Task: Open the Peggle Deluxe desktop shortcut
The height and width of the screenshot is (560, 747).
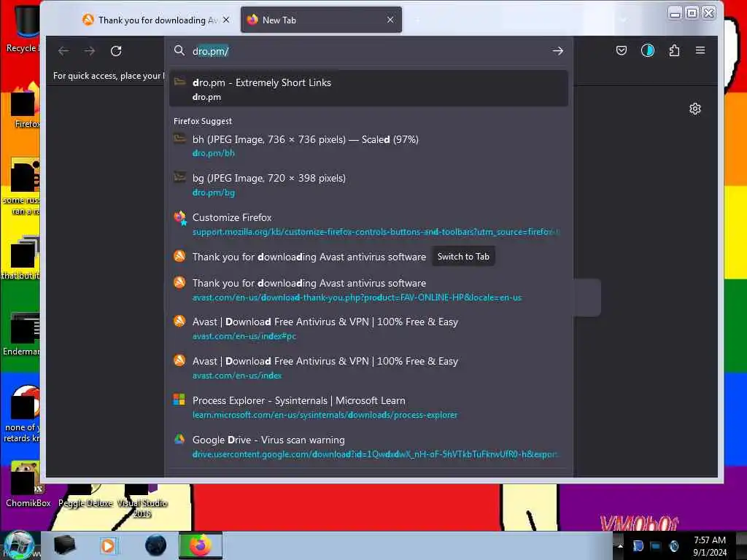Action: [85, 497]
